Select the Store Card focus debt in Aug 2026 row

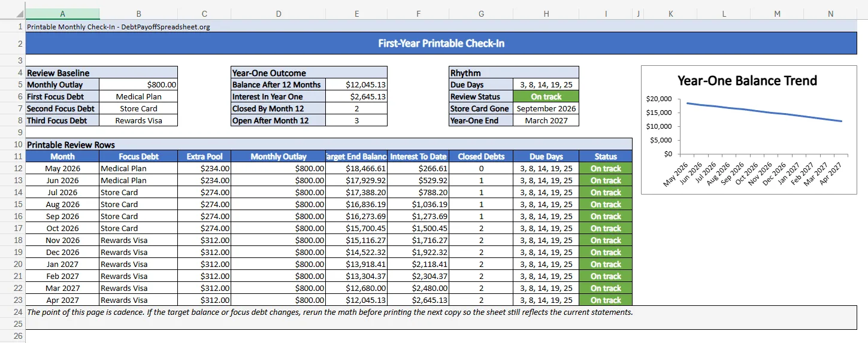point(139,204)
